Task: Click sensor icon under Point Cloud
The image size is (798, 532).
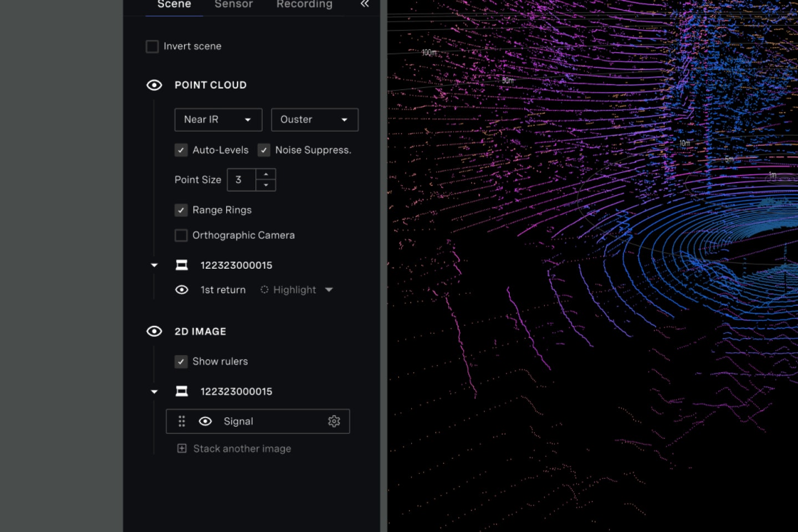Action: point(182,265)
